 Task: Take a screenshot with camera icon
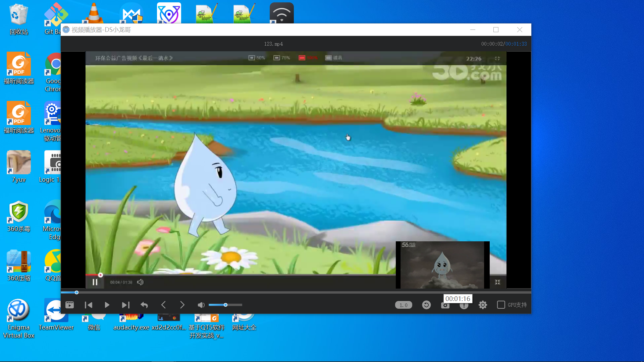tap(445, 306)
